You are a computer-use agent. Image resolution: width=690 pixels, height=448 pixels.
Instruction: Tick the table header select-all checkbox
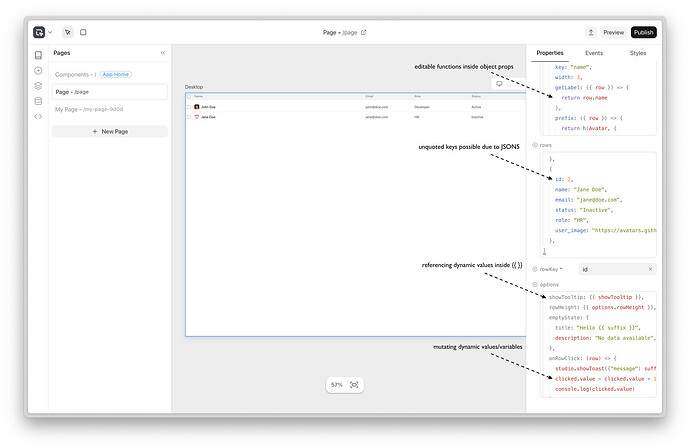(189, 96)
